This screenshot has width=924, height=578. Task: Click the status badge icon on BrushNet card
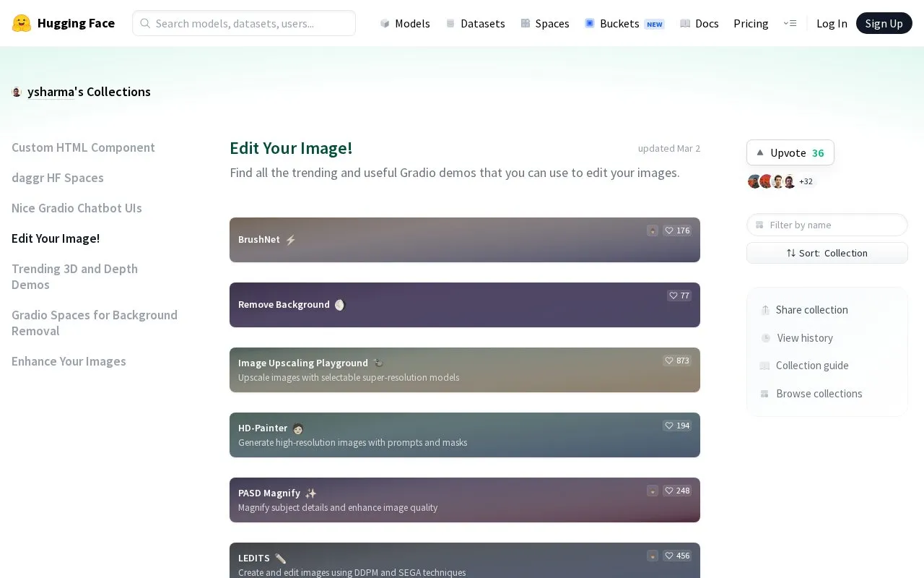pos(653,230)
